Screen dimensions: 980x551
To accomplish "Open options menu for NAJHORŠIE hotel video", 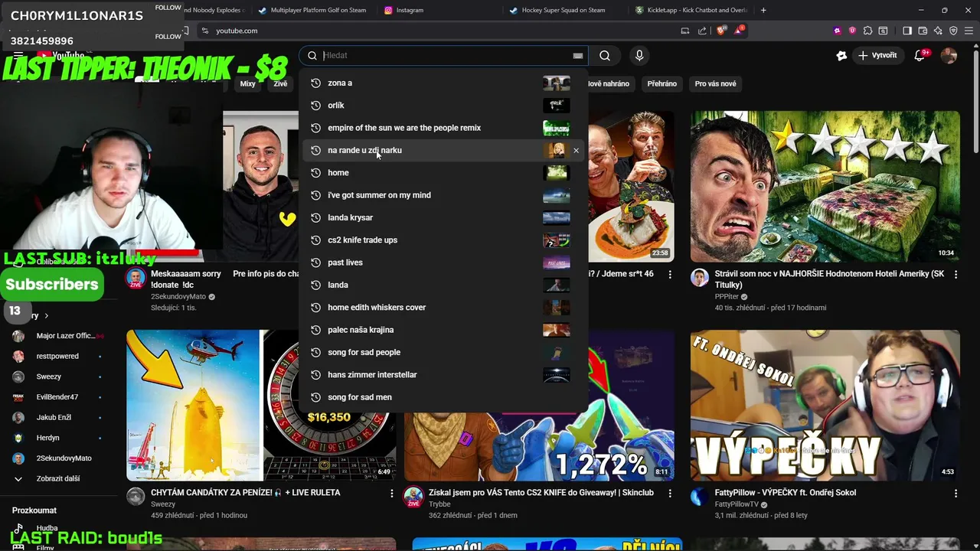I will pos(955,274).
